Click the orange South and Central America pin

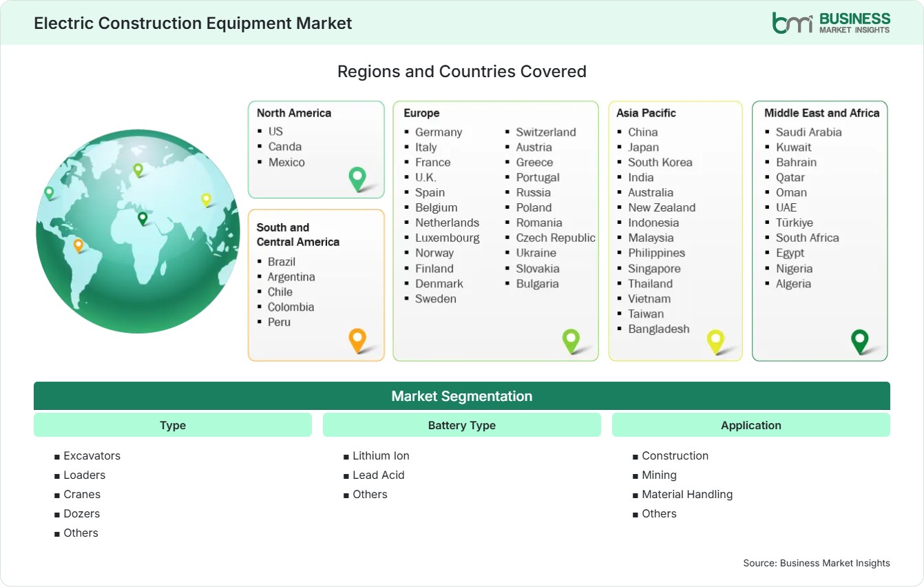(x=357, y=340)
